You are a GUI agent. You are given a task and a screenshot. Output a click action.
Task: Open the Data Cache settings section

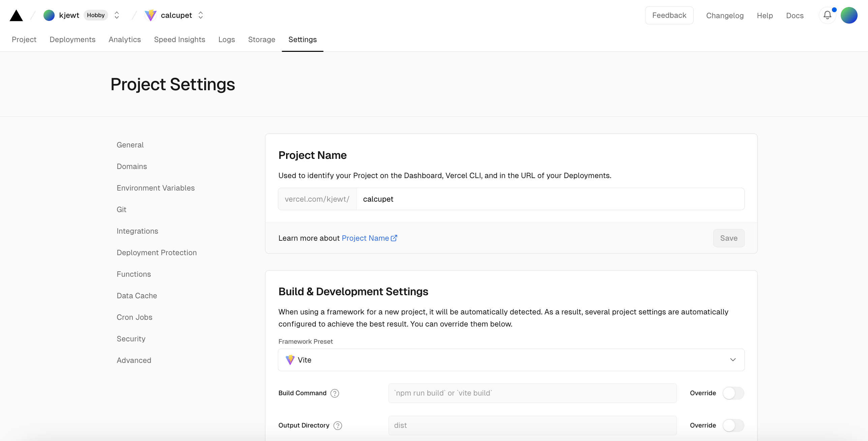click(x=137, y=296)
